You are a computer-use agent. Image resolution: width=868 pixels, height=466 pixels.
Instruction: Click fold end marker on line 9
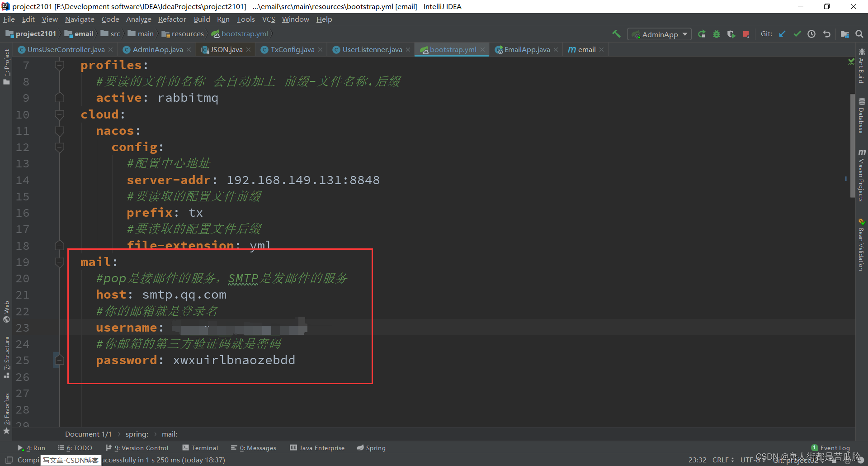pyautogui.click(x=59, y=98)
